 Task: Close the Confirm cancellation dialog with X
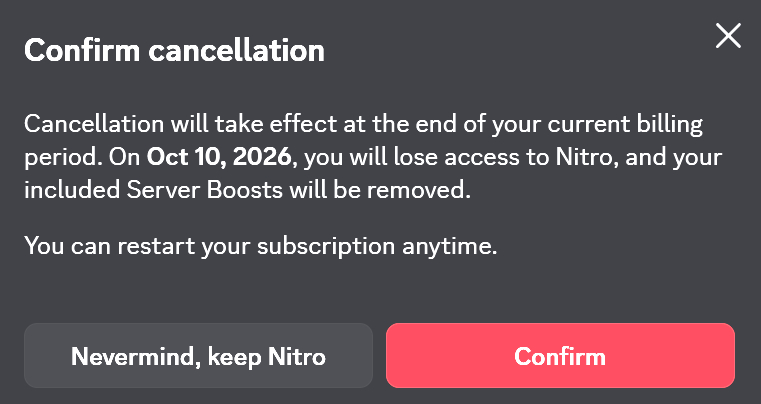coord(727,37)
